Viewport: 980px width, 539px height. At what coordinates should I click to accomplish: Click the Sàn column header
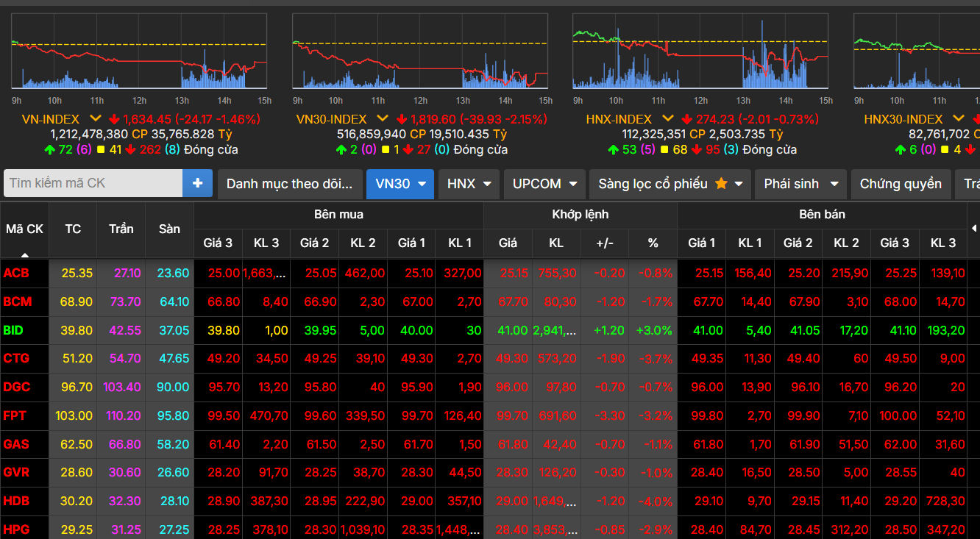point(169,229)
